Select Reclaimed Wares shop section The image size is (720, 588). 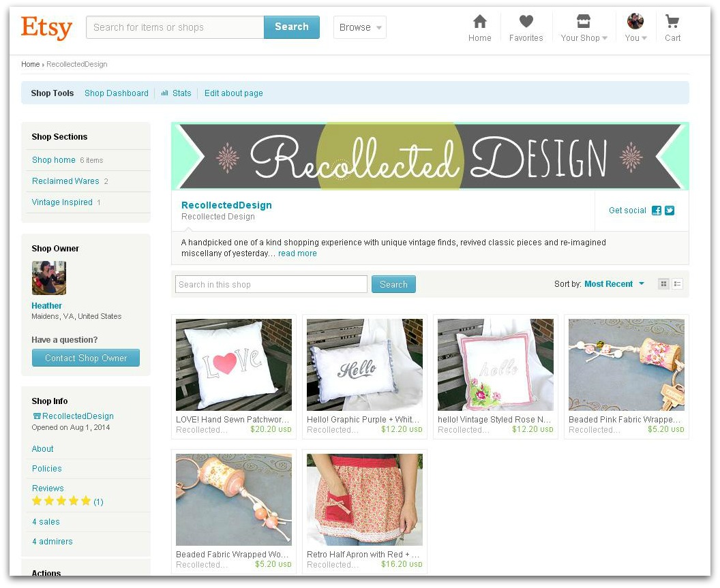(65, 181)
